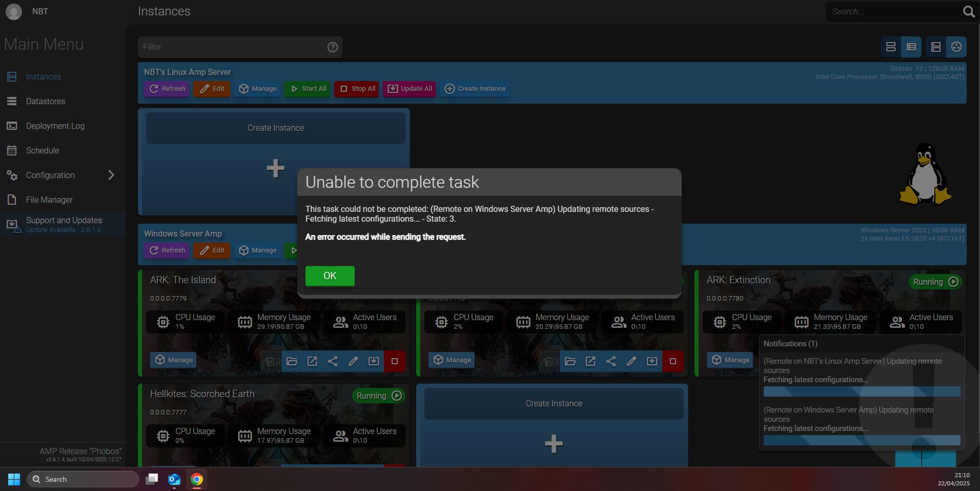Toggle Running state of Hellkites: Scorched Earth
This screenshot has width=980, height=491.
[379, 396]
